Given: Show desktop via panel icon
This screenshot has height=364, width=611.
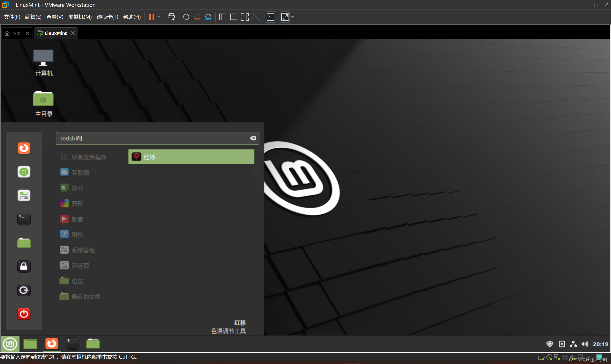Looking at the screenshot, I should pyautogui.click(x=30, y=344).
